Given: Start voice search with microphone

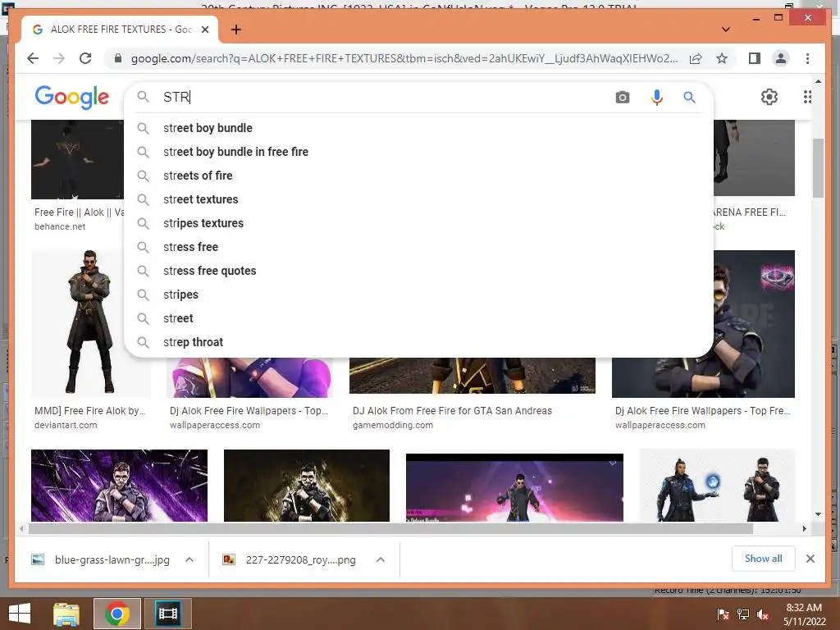Looking at the screenshot, I should coord(656,97).
